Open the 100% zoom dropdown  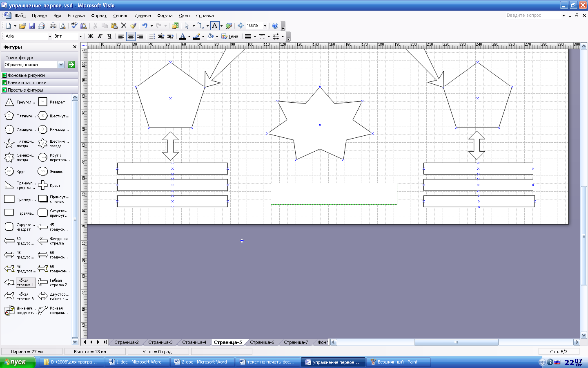coord(265,26)
